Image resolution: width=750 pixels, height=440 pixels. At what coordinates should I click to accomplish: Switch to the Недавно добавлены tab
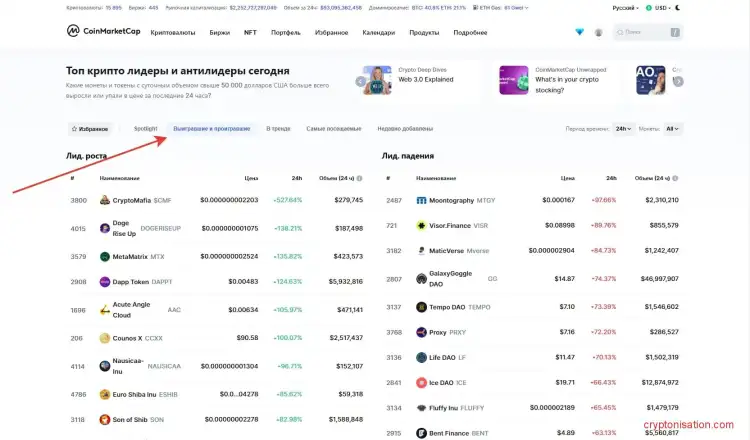(405, 129)
